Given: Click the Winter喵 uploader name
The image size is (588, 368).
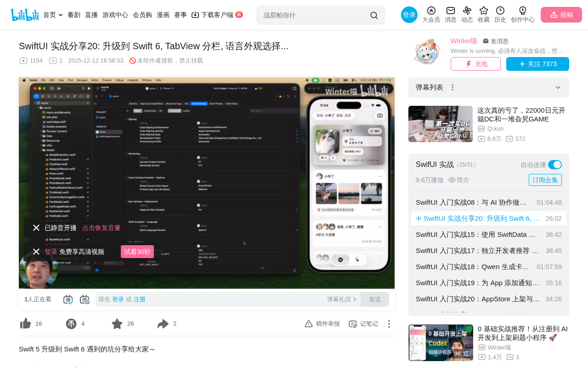Looking at the screenshot, I should (464, 41).
